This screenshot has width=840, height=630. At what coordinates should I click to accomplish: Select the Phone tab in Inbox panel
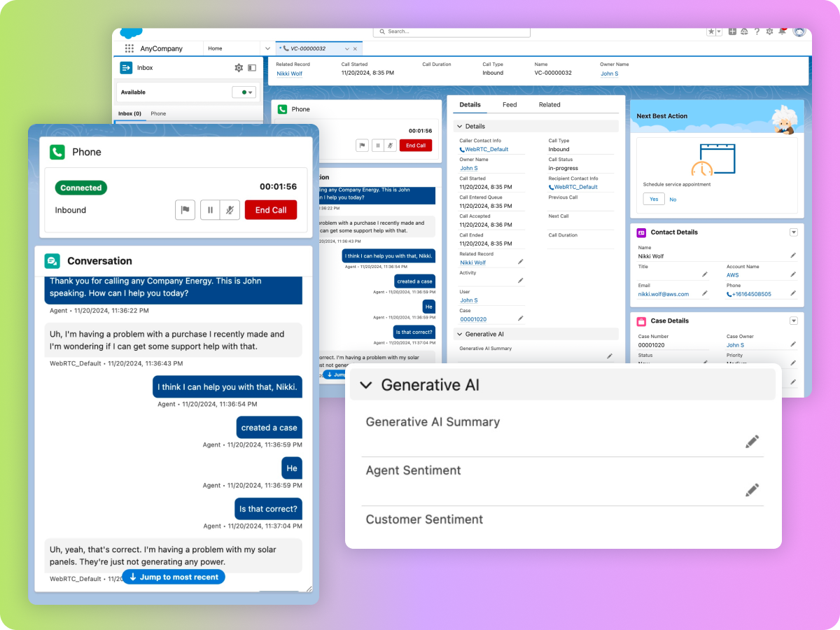(158, 112)
